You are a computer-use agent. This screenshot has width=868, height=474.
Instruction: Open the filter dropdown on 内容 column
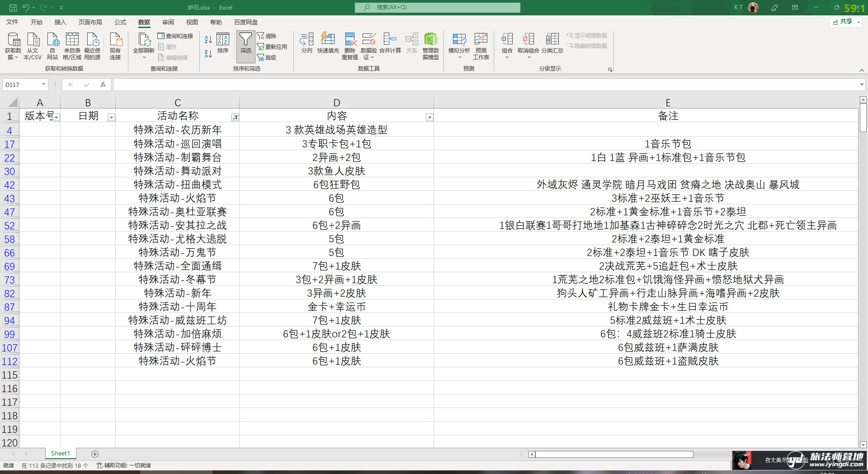pos(429,118)
